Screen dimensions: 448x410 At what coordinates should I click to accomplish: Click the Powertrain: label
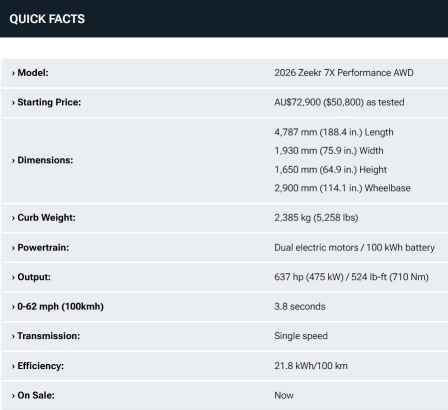pyautogui.click(x=43, y=248)
